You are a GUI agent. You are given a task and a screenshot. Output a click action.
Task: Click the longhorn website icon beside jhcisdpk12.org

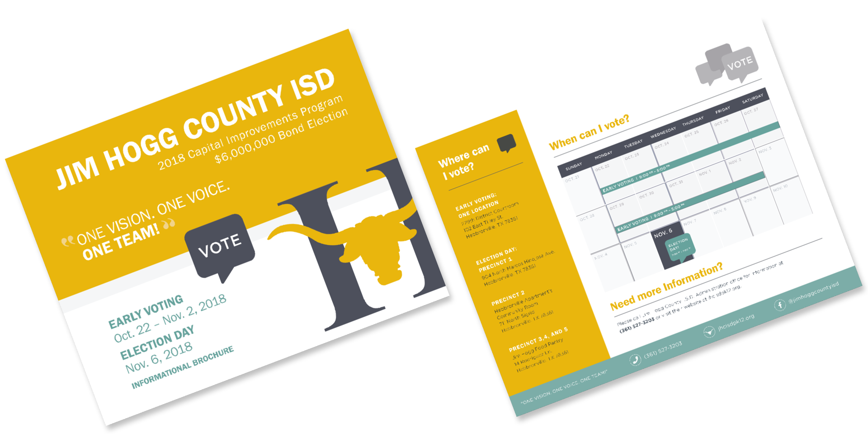click(709, 333)
